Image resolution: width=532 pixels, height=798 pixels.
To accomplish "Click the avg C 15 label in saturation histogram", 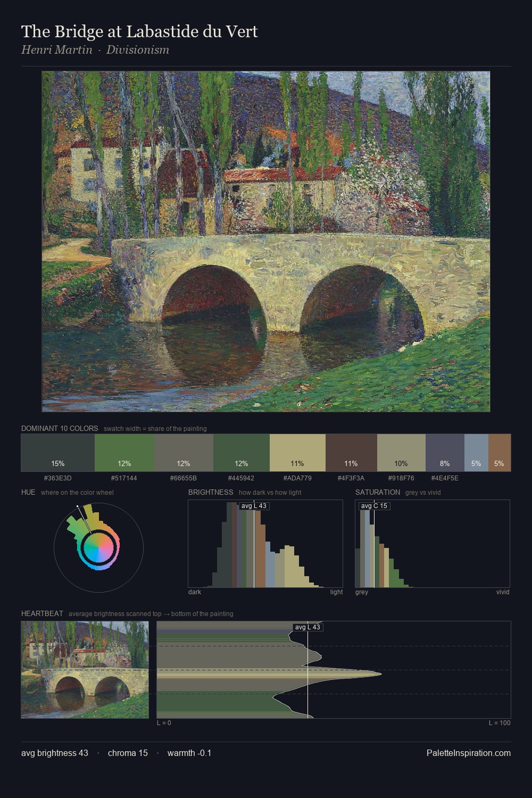I will [374, 506].
